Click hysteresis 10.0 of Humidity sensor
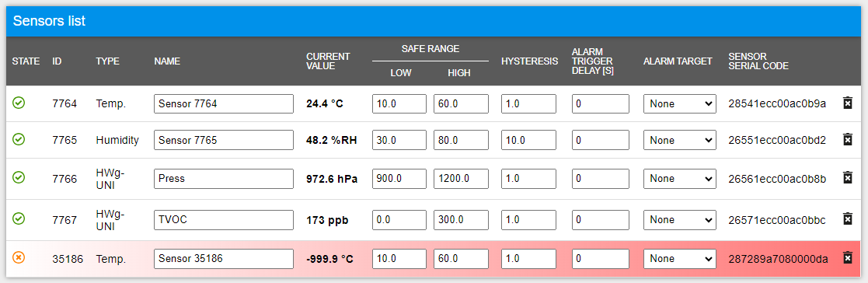This screenshot has width=868, height=283. point(528,141)
